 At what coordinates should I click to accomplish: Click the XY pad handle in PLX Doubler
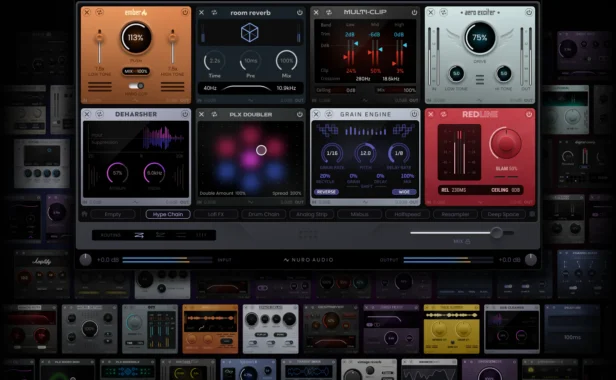[x=261, y=150]
